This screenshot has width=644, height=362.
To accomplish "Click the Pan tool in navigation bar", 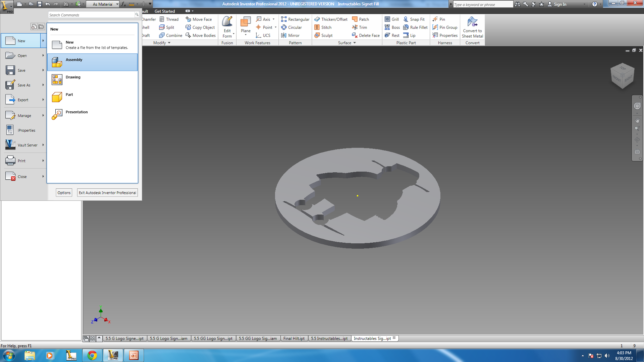I will tap(637, 120).
